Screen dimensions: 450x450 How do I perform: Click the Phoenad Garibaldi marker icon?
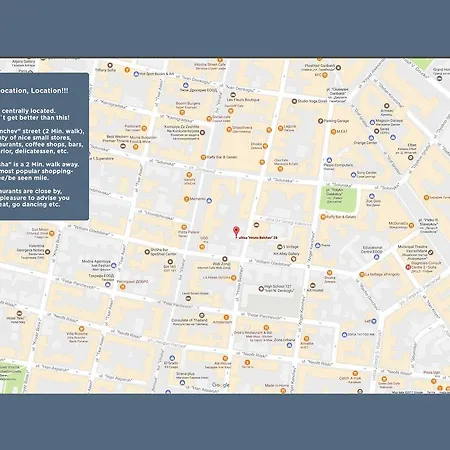tap(338, 68)
